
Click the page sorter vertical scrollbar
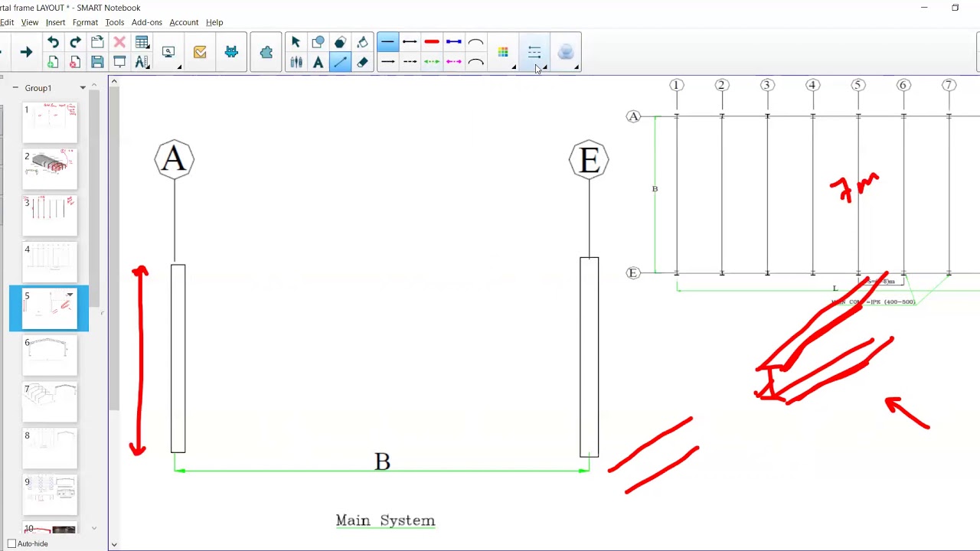[x=94, y=199]
